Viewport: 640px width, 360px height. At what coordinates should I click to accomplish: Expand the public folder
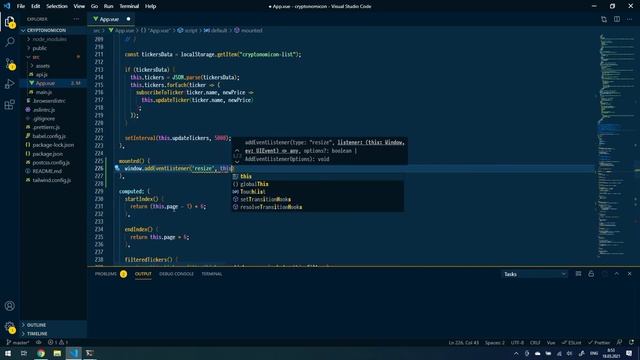click(53, 48)
